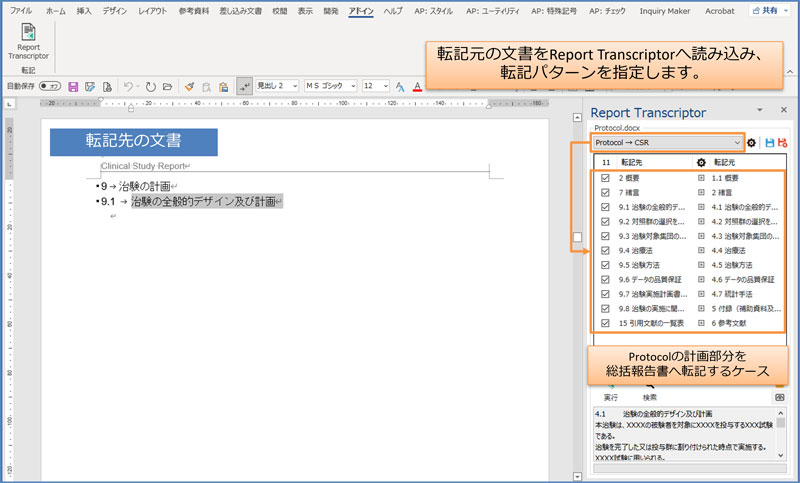
Task: Click the undo arrow icon
Action: point(129,87)
